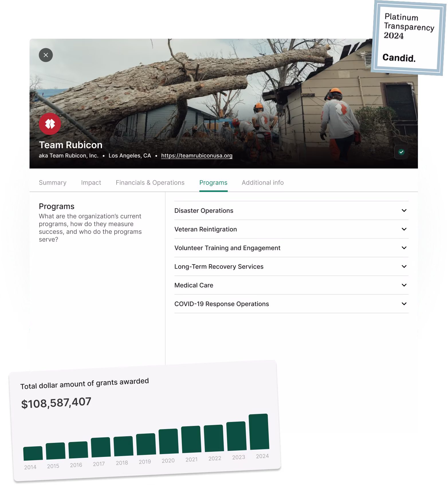This screenshot has width=448, height=485.
Task: Select the Programs tab
Action: (213, 183)
